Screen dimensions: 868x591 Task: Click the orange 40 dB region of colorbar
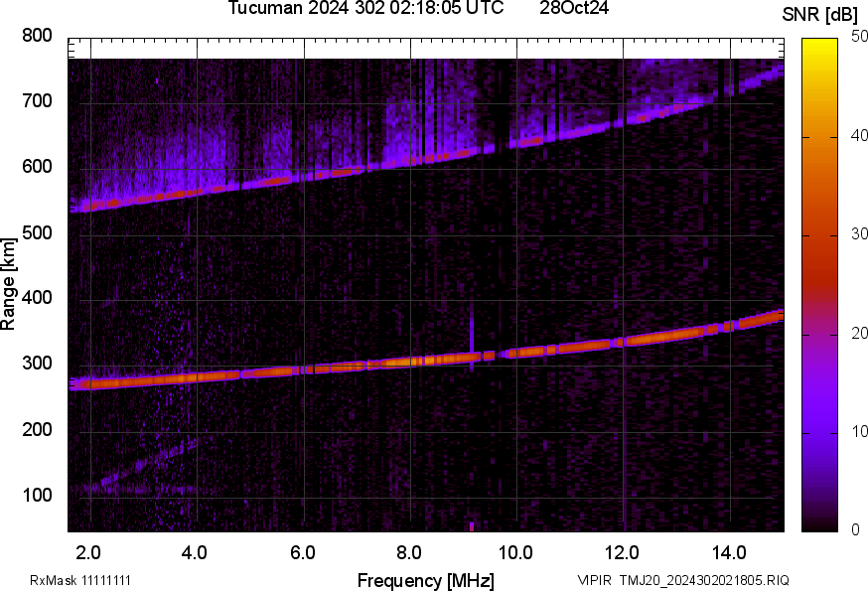coord(820,136)
